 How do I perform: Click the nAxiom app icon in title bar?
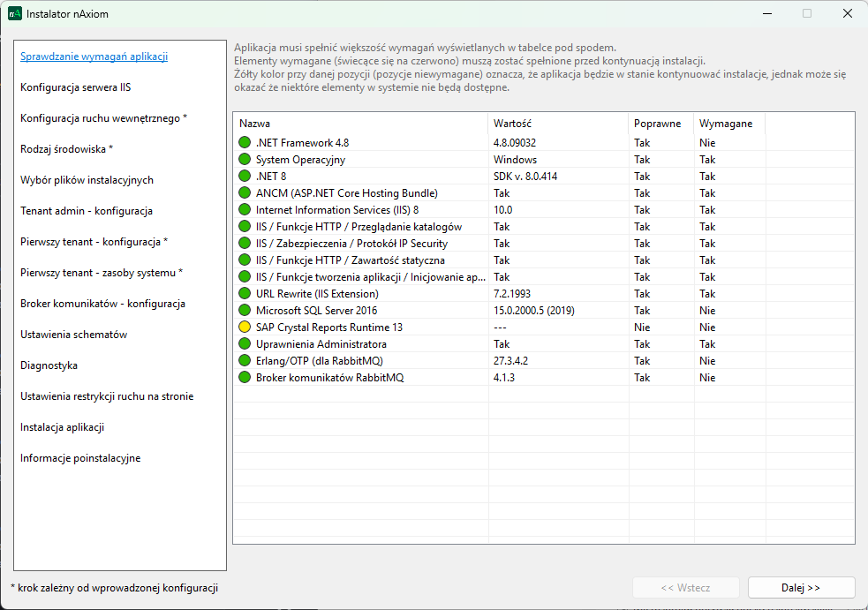(x=15, y=14)
